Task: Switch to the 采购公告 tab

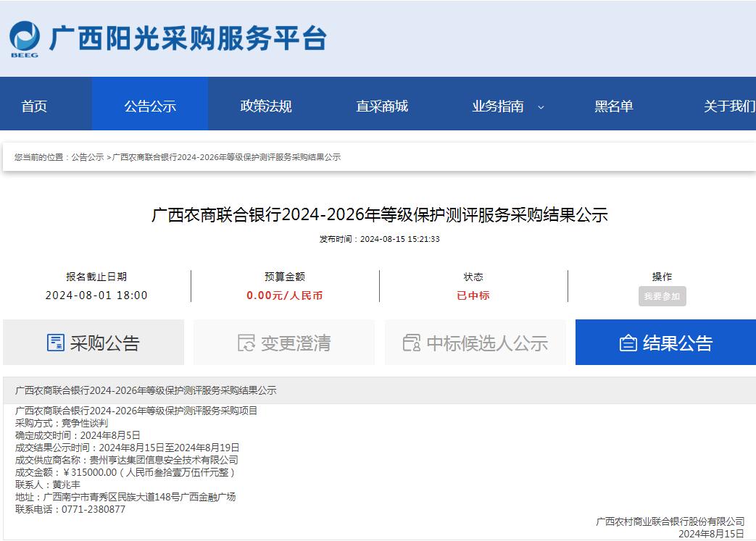Action: (94, 342)
